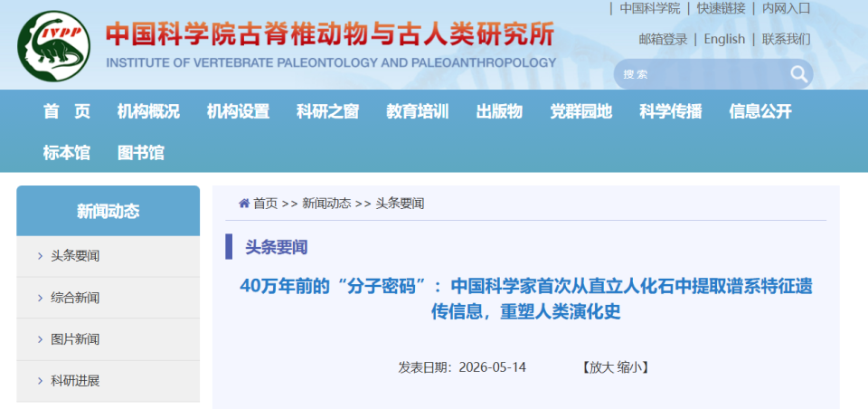Click the 新闻动态 sidebar header

pyautogui.click(x=108, y=211)
